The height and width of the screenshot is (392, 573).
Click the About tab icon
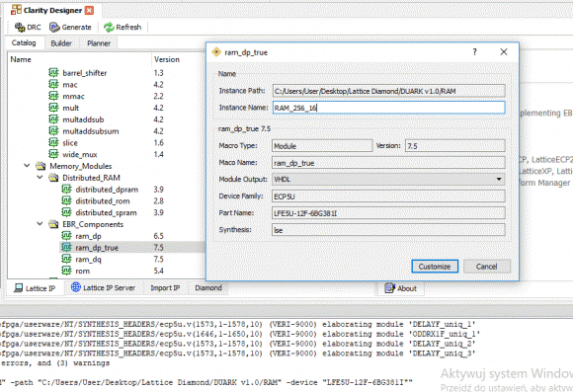[389, 288]
